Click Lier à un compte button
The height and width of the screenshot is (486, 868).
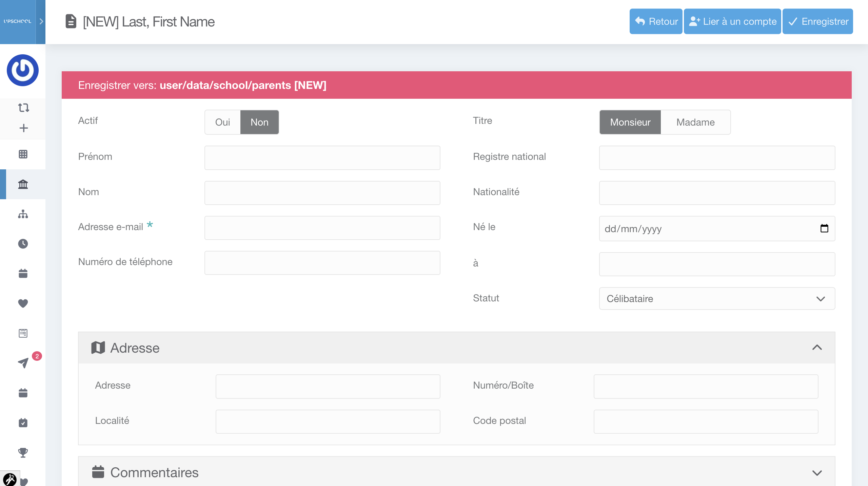tap(732, 21)
